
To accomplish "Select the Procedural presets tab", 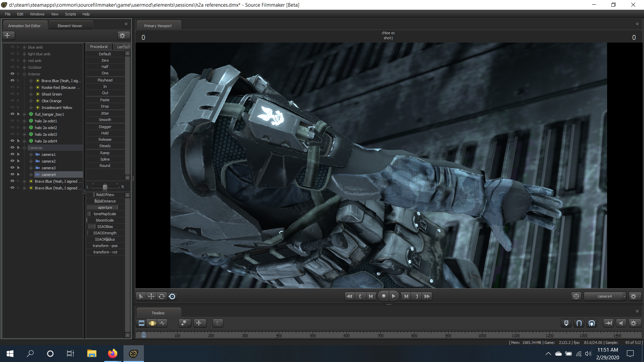I will pyautogui.click(x=99, y=47).
